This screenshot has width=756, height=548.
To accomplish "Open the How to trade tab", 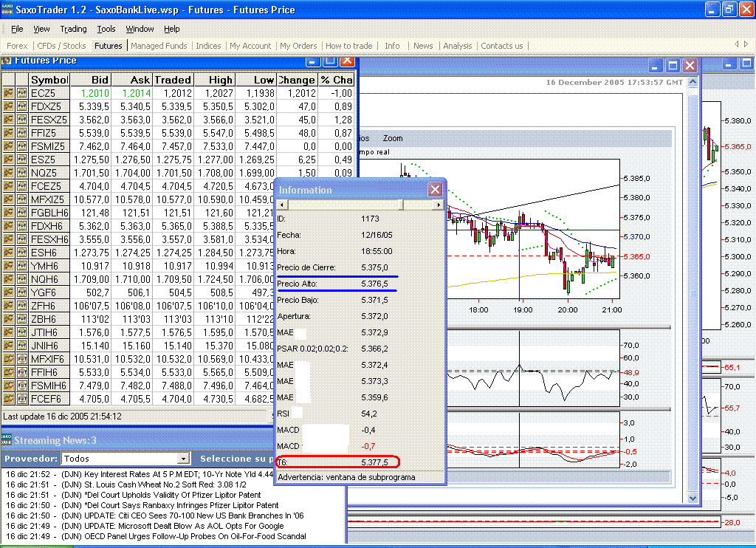I will tap(349, 46).
